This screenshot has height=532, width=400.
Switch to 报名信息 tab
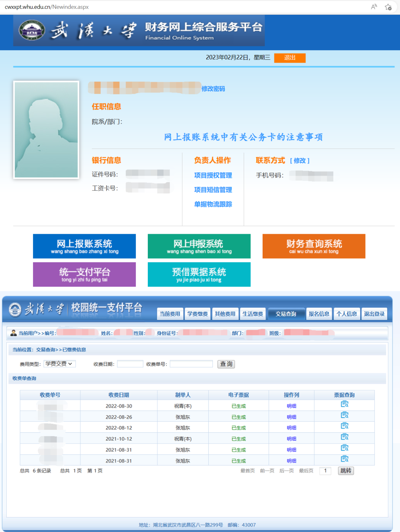(x=319, y=314)
